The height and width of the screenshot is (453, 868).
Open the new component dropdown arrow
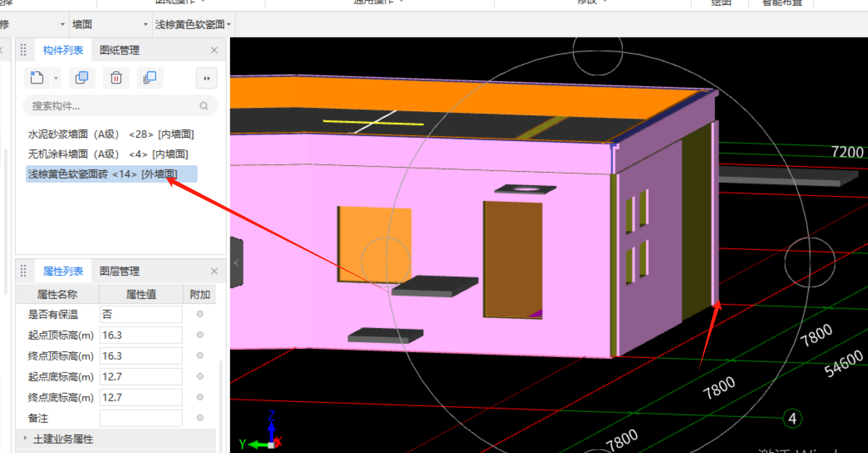click(x=56, y=78)
